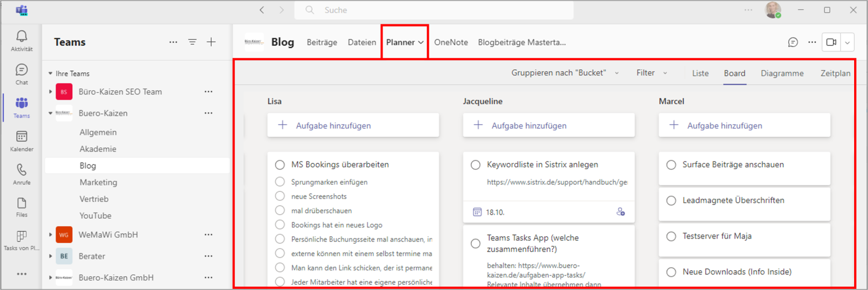Check off Bookings hat ein neues Logo
Screen dimensions: 868x290
[x=280, y=225]
